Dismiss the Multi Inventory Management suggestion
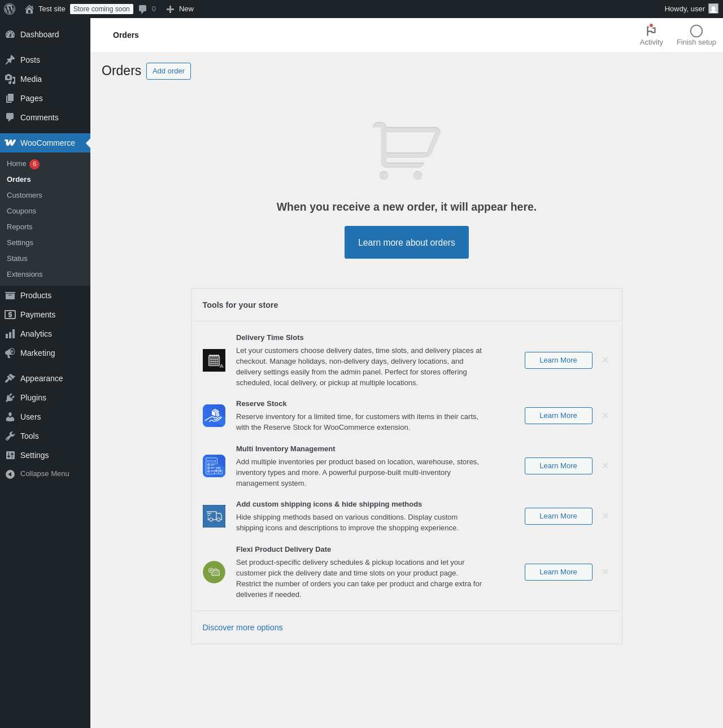This screenshot has height=728, width=723. (605, 466)
